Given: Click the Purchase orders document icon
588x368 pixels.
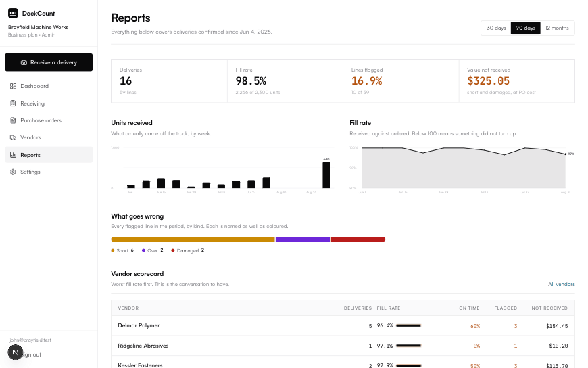Looking at the screenshot, I should point(13,120).
